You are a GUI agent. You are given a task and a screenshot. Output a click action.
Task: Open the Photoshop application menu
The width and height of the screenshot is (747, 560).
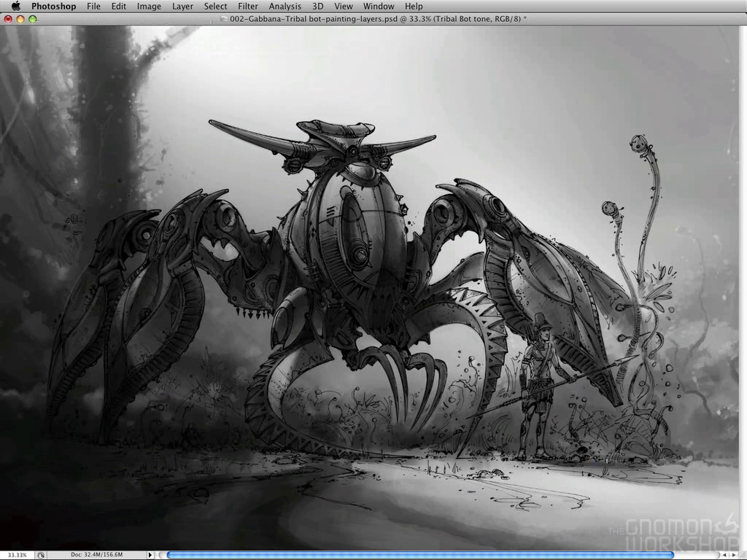(53, 6)
